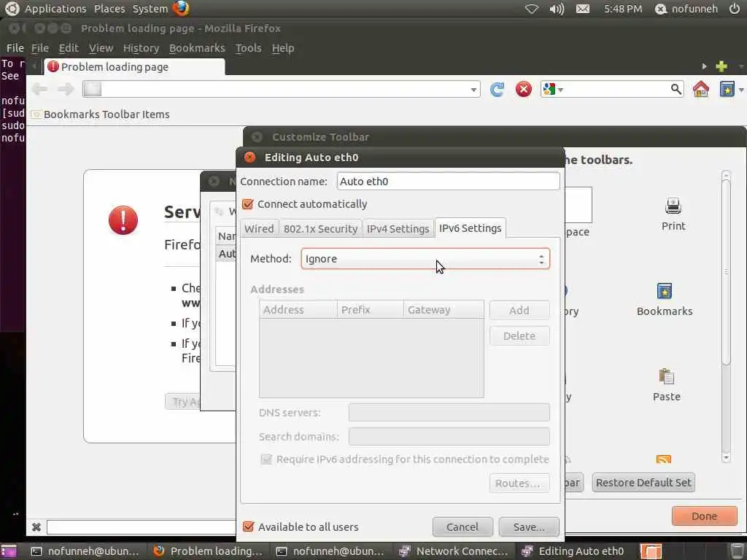747x560 pixels.
Task: Click the find bar text field
Action: click(x=141, y=526)
